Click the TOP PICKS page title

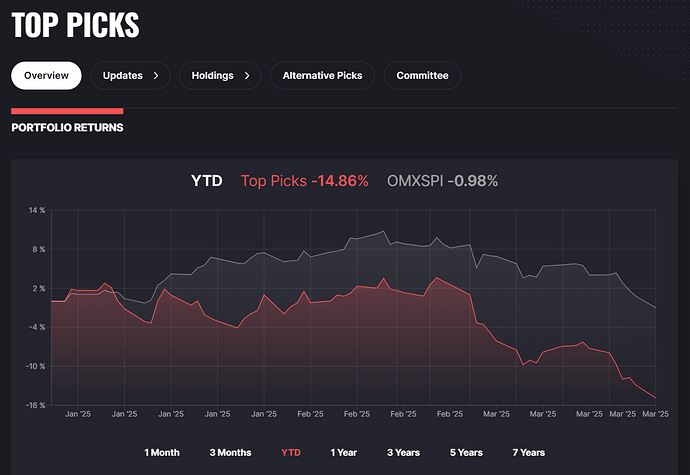(x=75, y=26)
